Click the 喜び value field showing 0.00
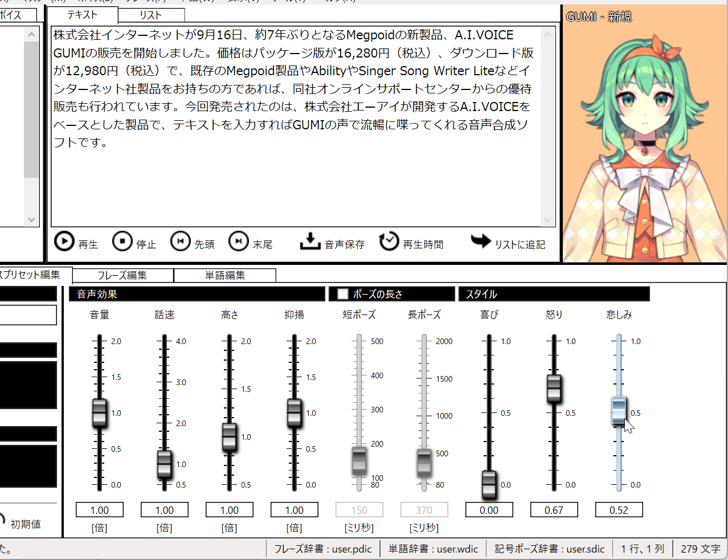 [489, 510]
